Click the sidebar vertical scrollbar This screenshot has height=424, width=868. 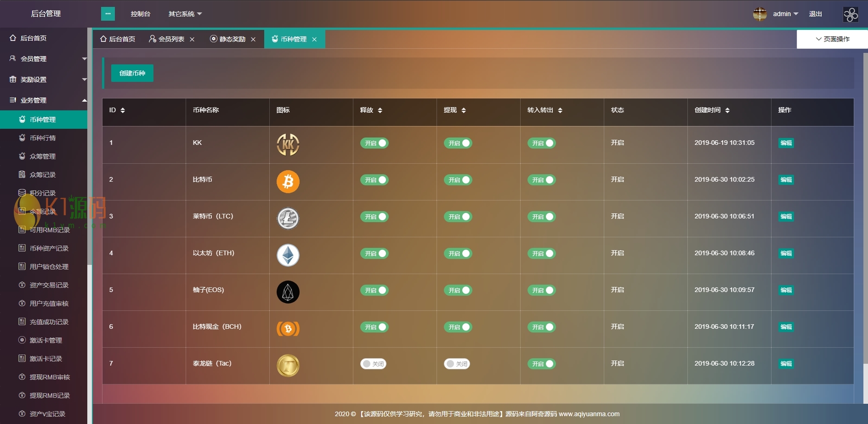pos(90,147)
